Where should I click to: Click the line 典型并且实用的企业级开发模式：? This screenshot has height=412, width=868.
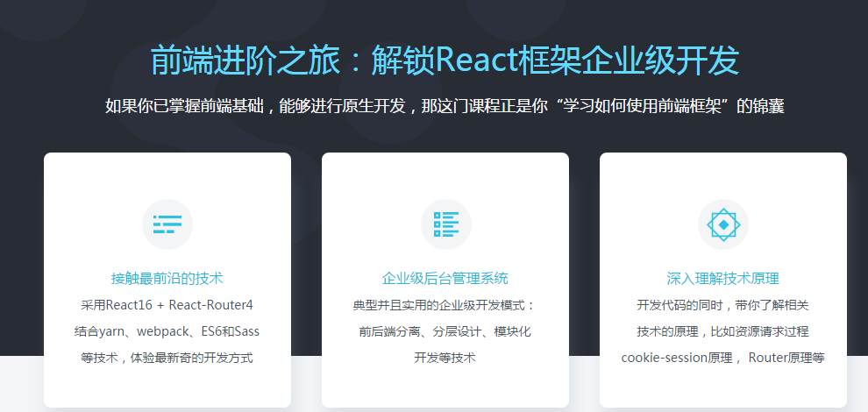click(445, 305)
